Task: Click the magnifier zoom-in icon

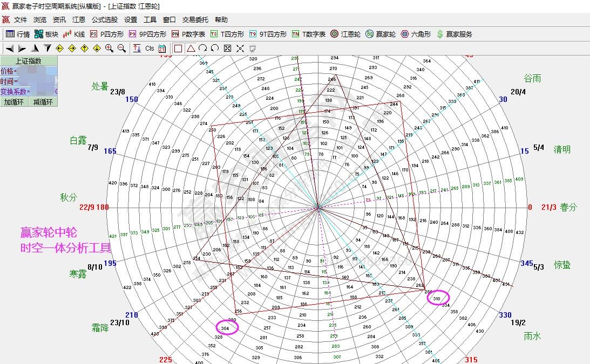Action: [x=109, y=48]
